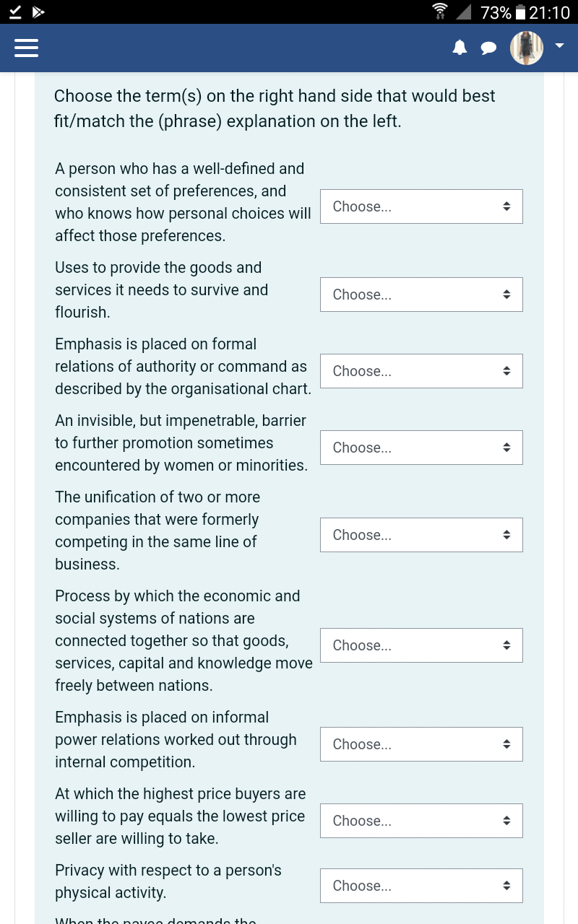The image size is (578, 924).
Task: Open dropdown for informal power relations question
Action: (x=421, y=744)
